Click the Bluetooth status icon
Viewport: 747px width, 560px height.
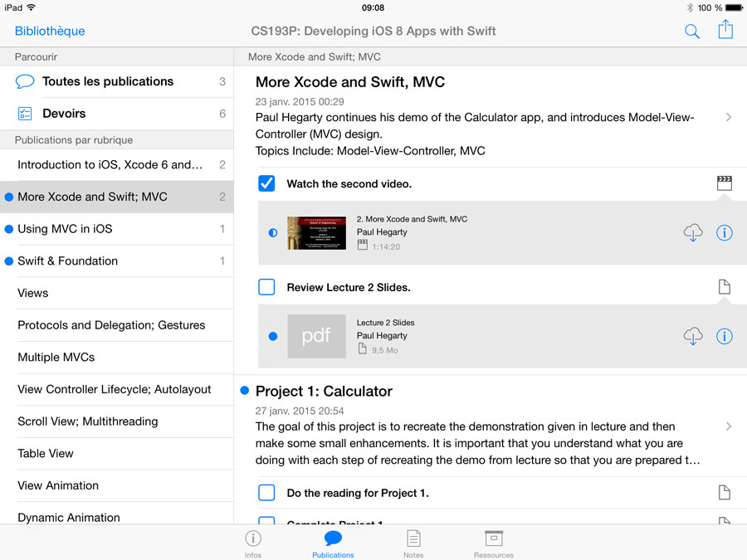[690, 7]
